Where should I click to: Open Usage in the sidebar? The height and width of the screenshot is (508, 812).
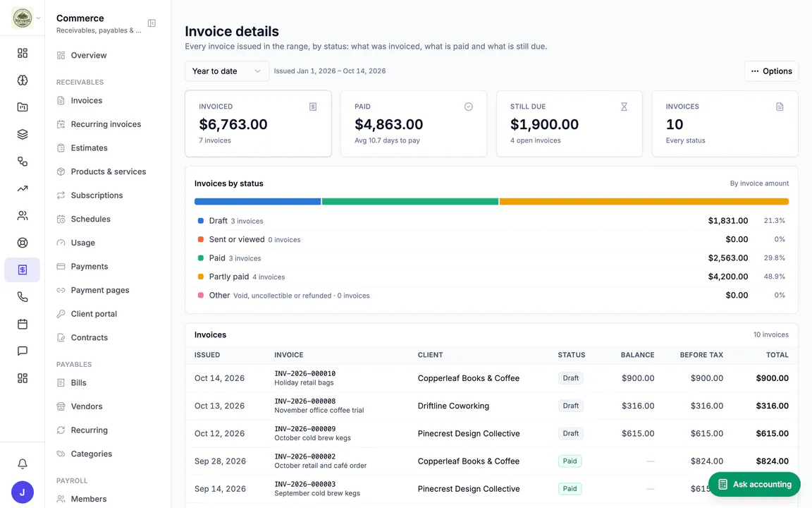83,243
